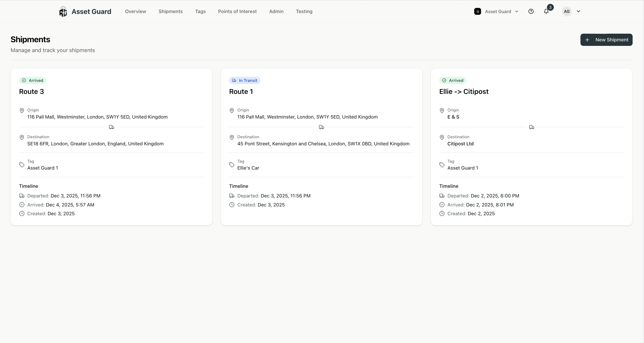Click the Route 3 departed truck icon
This screenshot has width=644, height=343.
(22, 196)
